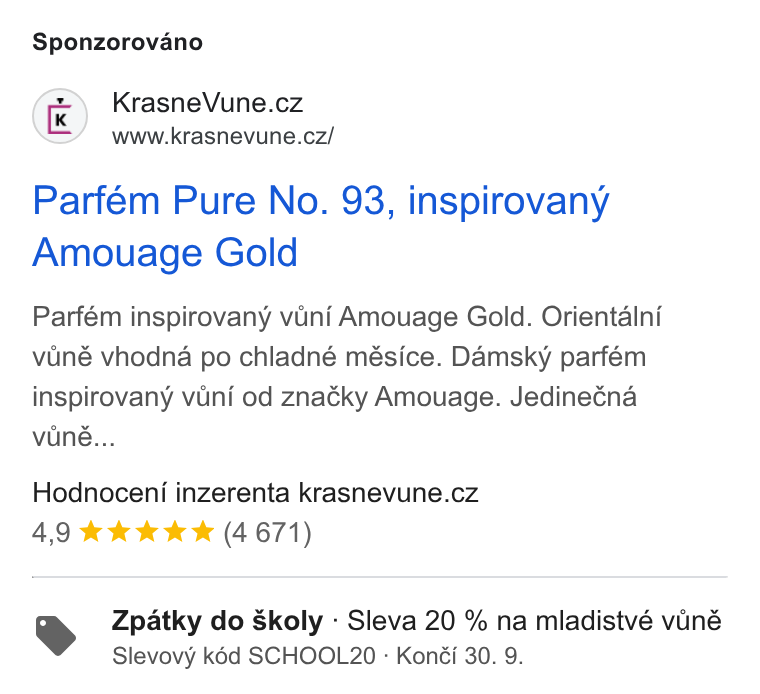Click the third gold rating star
760x694 pixels.
coord(147,531)
